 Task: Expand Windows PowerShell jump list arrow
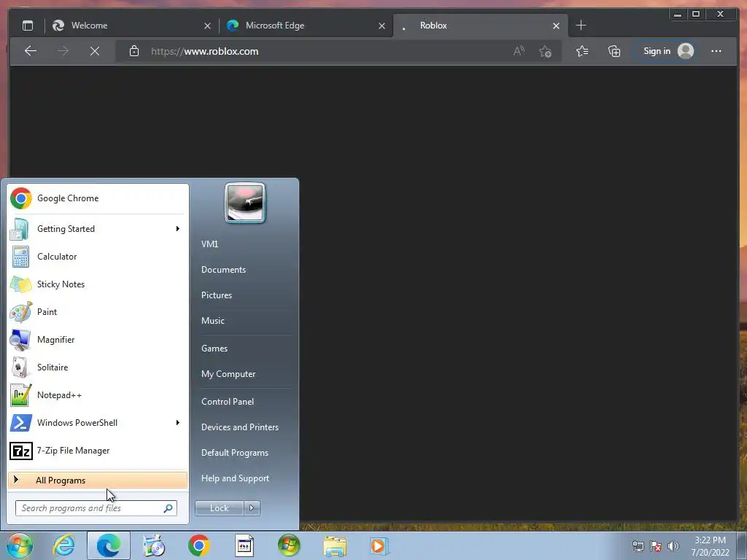(x=178, y=423)
